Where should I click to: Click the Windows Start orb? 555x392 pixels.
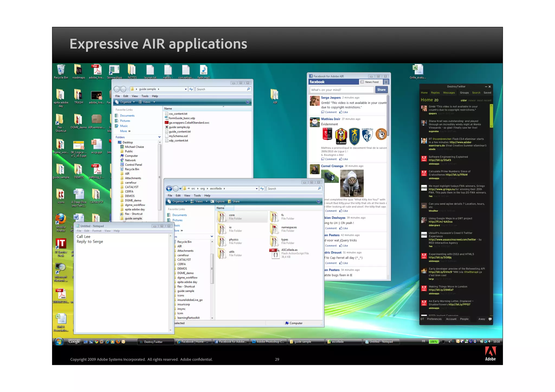click(59, 342)
